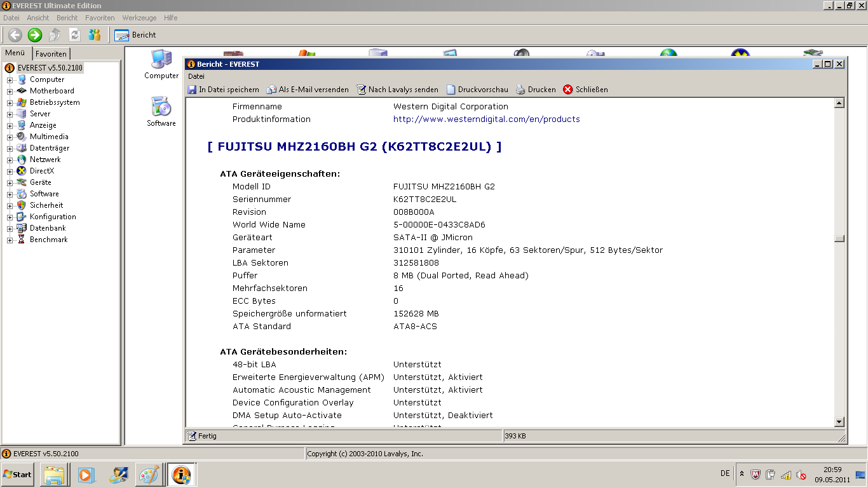
Task: Click report scrollbar up arrow
Action: point(839,103)
